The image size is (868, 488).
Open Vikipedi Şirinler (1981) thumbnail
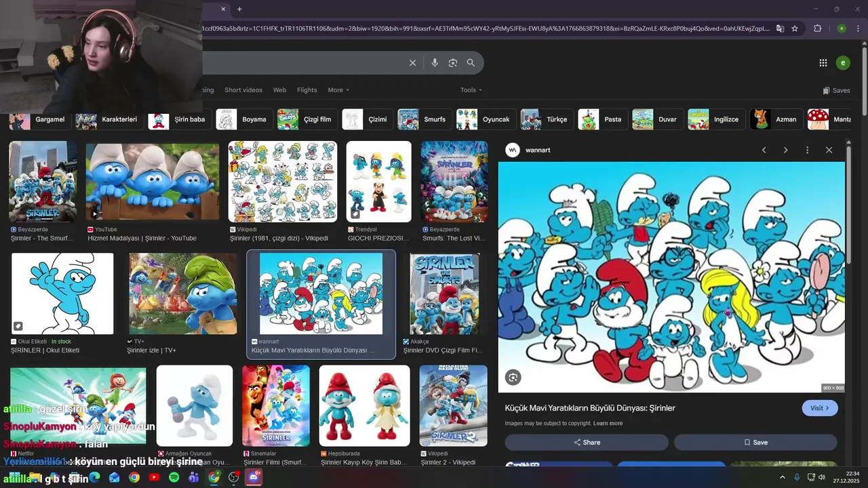(283, 182)
